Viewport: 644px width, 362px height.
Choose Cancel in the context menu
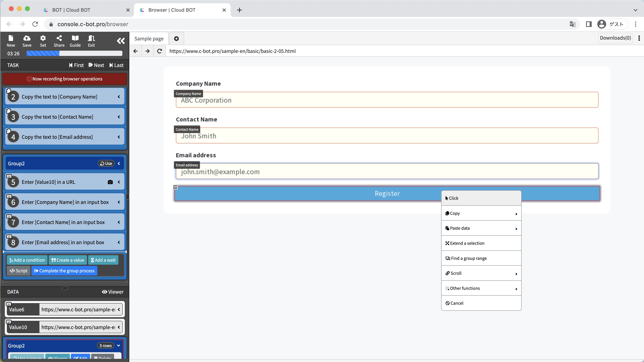point(481,303)
